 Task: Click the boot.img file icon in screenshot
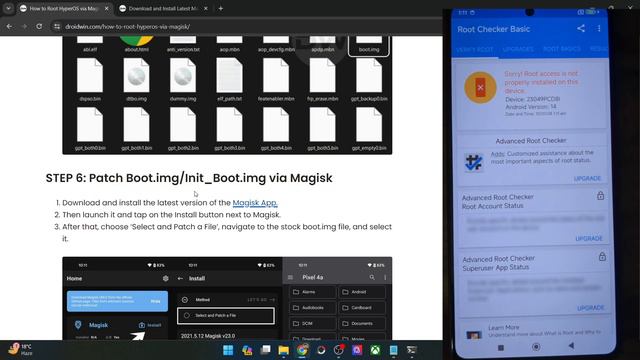pyautogui.click(x=369, y=44)
